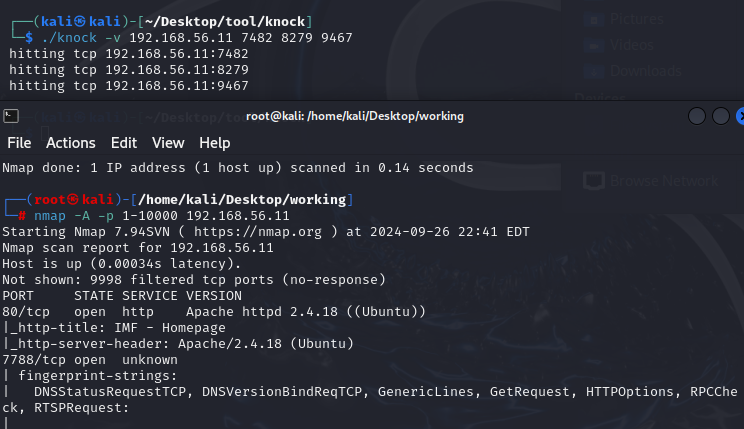This screenshot has width=744, height=429.
Task: Click the Browse Network monitor icon
Action: click(x=594, y=181)
